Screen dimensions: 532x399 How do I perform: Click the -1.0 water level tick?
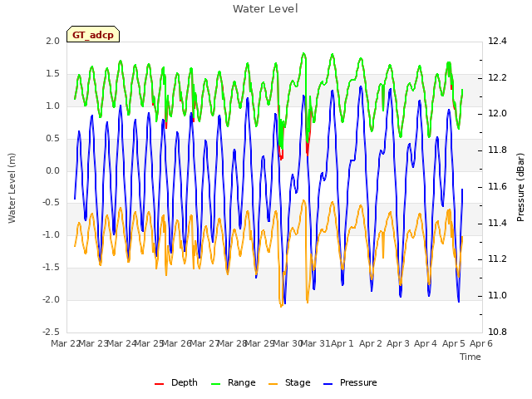51,235
